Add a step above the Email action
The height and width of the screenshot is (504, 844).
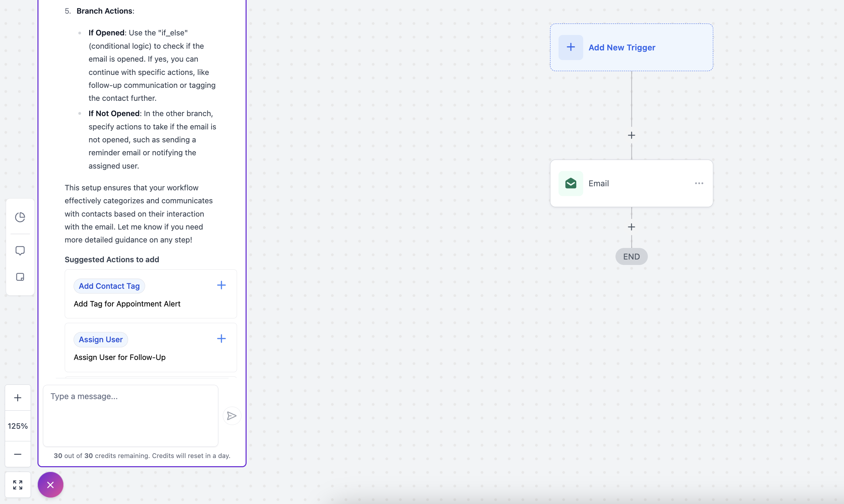click(x=631, y=136)
